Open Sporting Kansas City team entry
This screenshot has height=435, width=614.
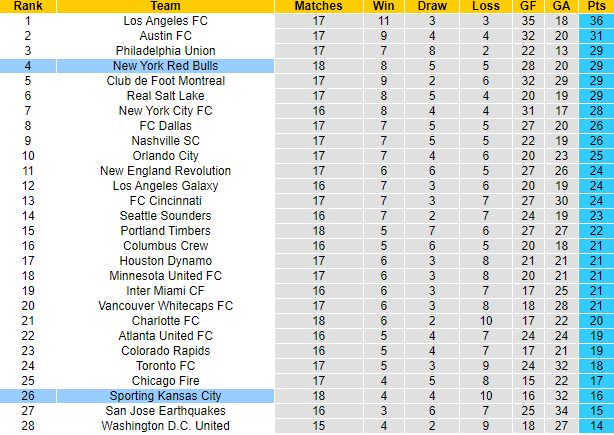[x=165, y=396]
